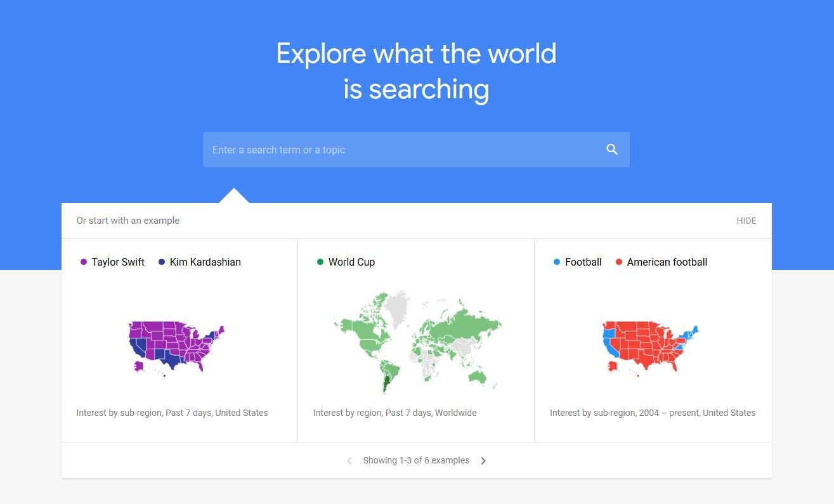Click the right arrow to see more examples

coord(483,460)
